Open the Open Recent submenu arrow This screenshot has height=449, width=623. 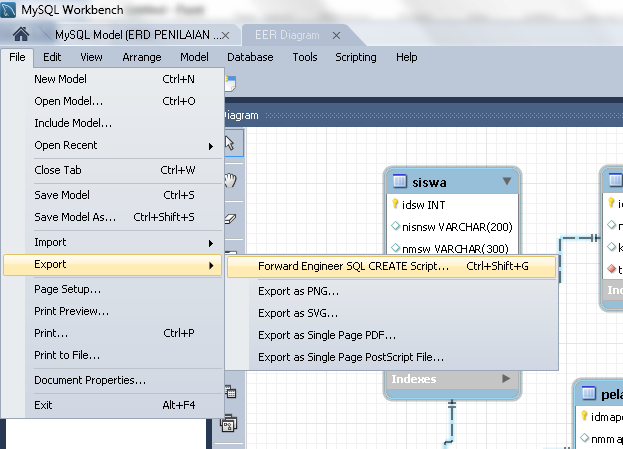(x=211, y=147)
